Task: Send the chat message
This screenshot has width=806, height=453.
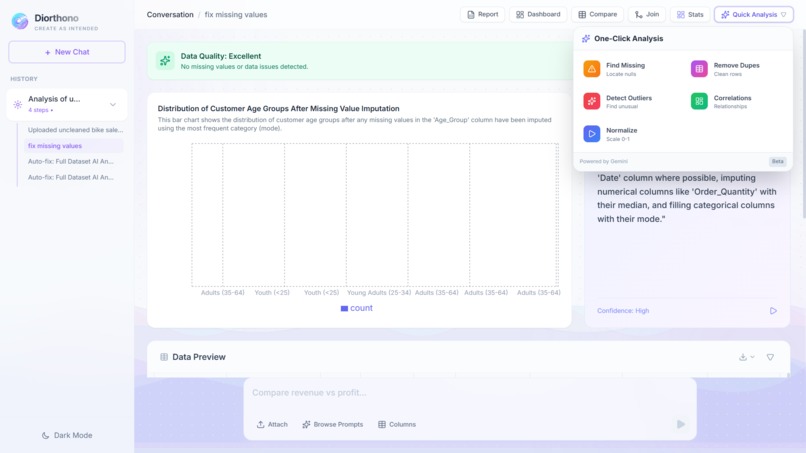Action: point(681,424)
